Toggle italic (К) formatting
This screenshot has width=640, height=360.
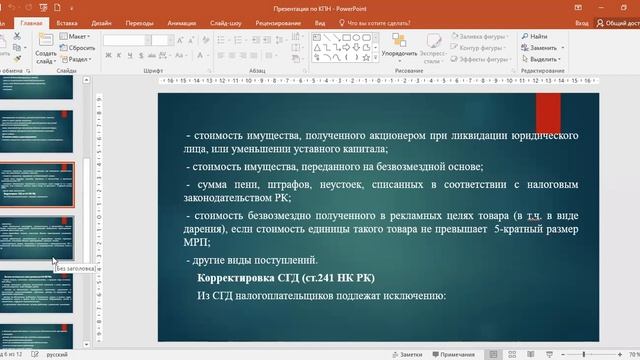(119, 56)
